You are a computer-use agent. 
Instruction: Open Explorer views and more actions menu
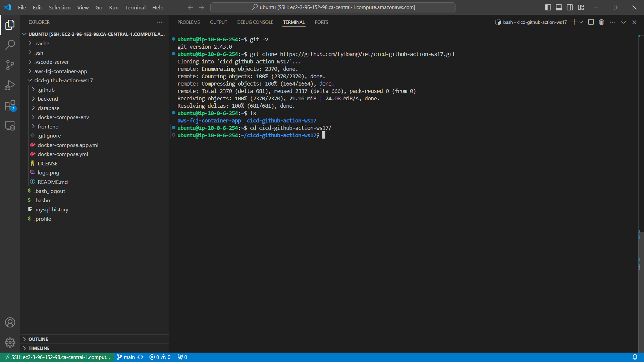coord(159,22)
